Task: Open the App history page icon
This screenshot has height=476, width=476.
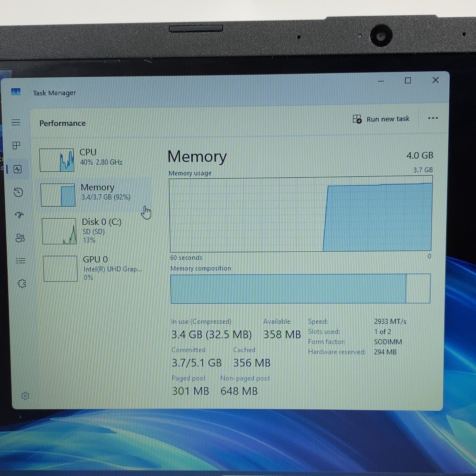Action: pos(18,192)
